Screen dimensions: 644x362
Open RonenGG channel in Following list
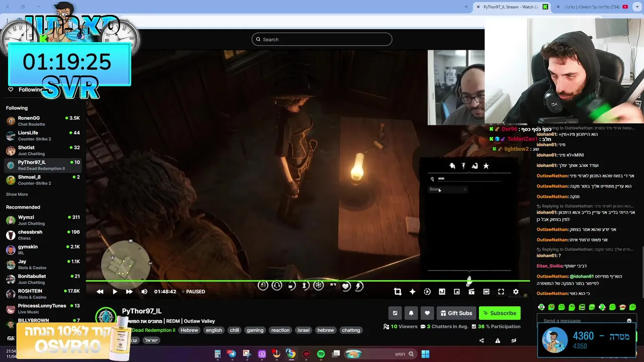coord(43,121)
